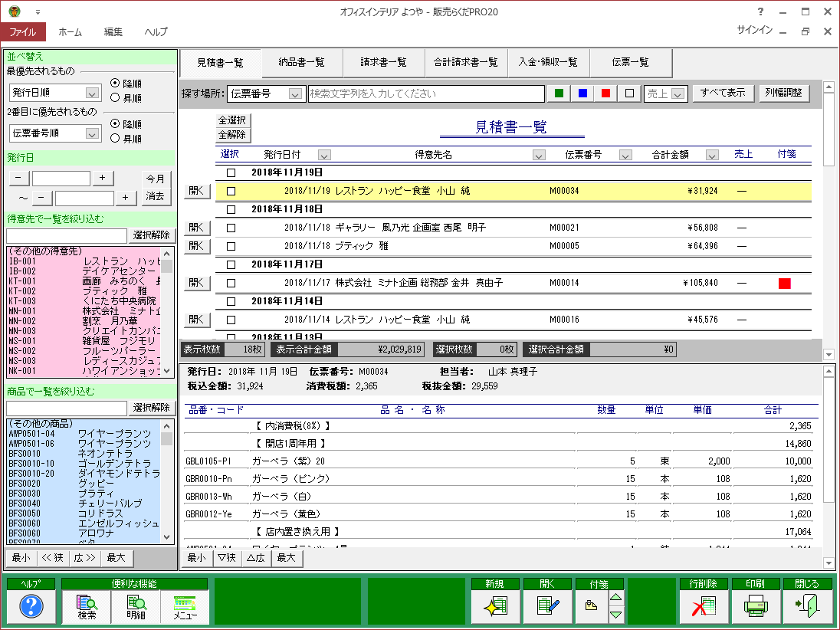Screen dimensions: 840x630
Task: Check the 2018年11月19日 date group checkbox
Action: click(231, 173)
